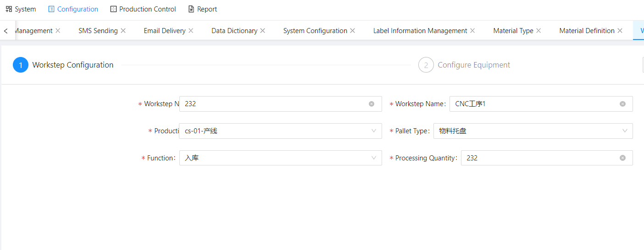The image size is (644, 250).
Task: Close the Email Delivery tab
Action: point(191,31)
